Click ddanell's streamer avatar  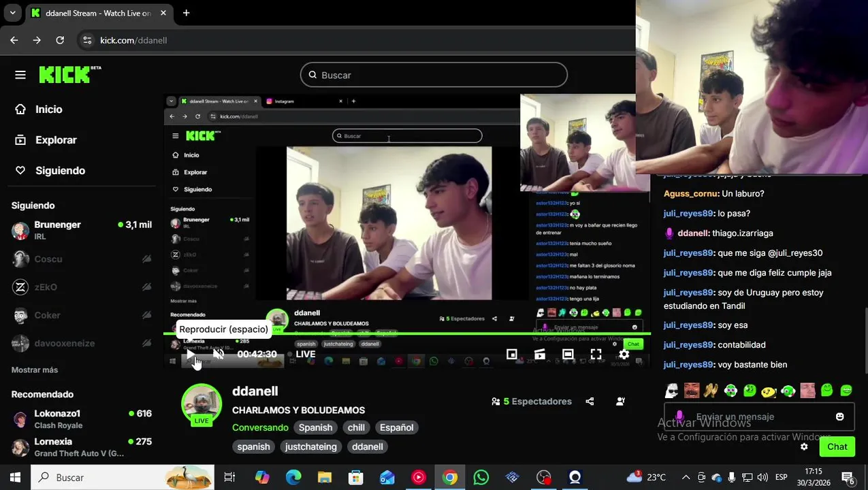point(202,404)
